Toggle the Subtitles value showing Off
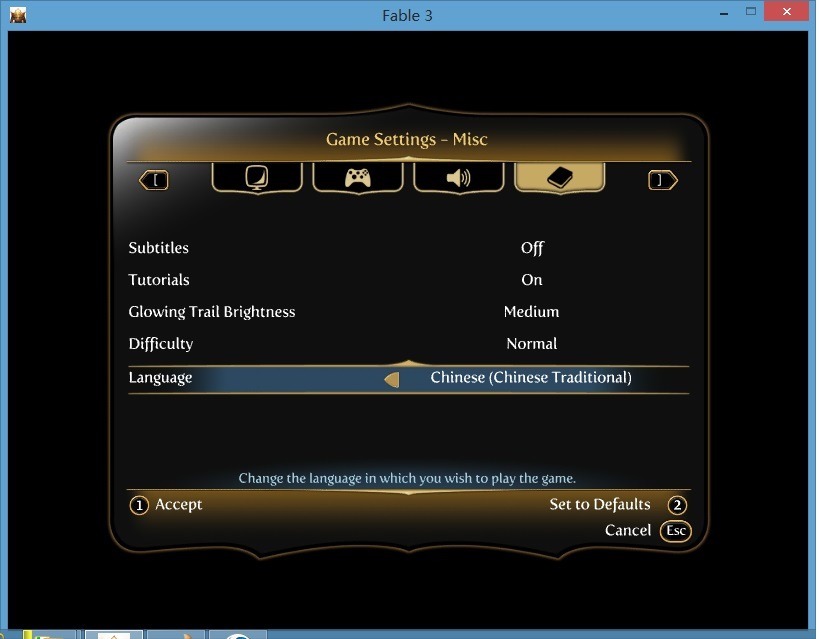The width and height of the screenshot is (819, 639). pyautogui.click(x=532, y=248)
